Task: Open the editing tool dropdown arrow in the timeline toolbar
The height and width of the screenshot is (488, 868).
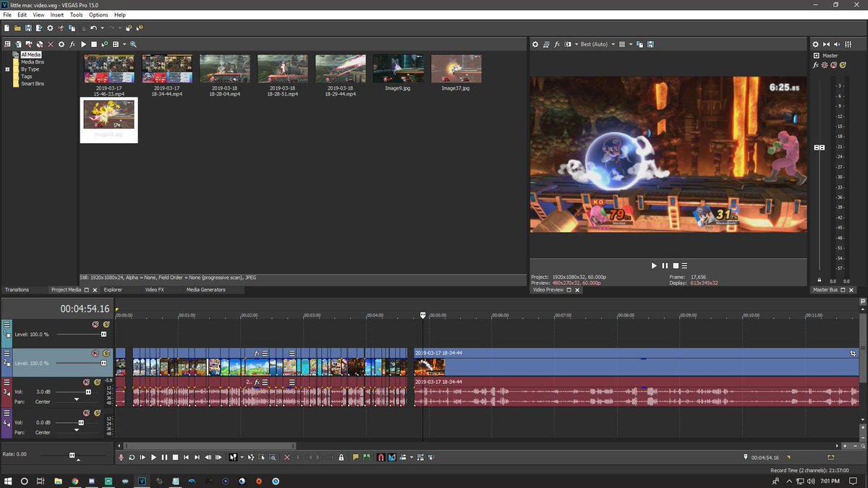Action: (x=242, y=458)
